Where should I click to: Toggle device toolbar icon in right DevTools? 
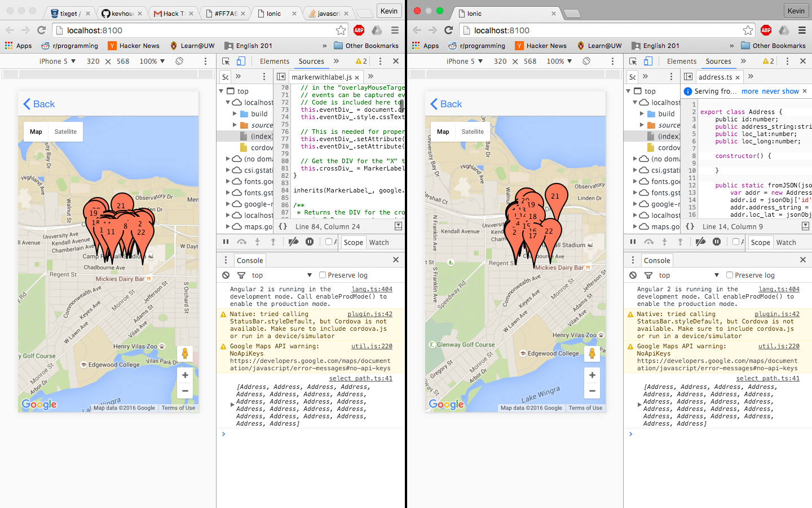point(648,61)
